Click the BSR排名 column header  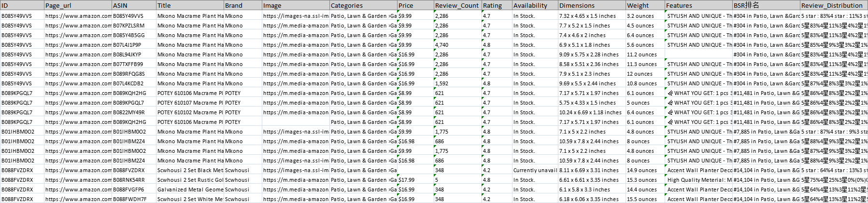pyautogui.click(x=766, y=5)
